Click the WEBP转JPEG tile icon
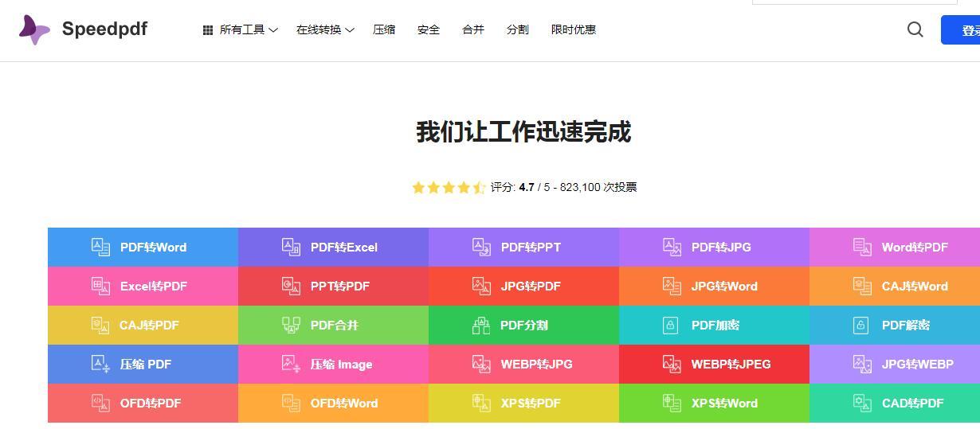The height and width of the screenshot is (429, 980). (x=672, y=364)
